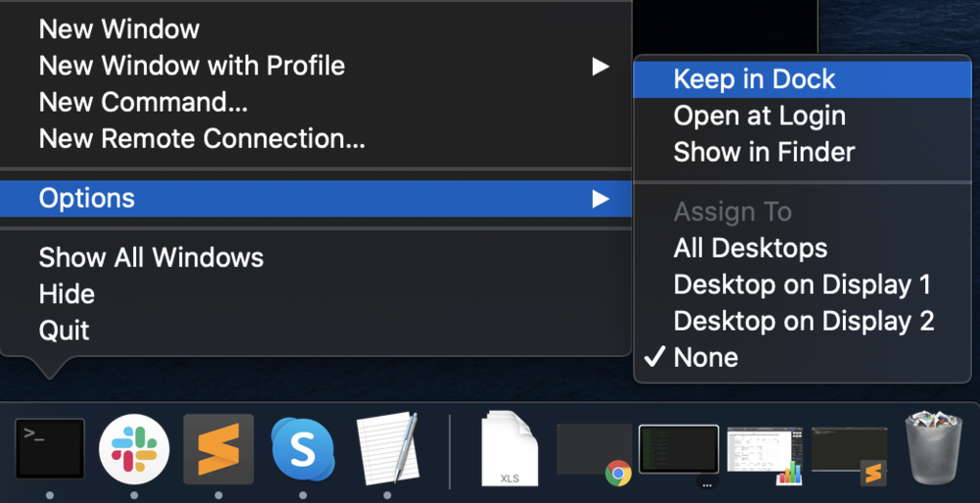Open the XLS document in Dock
The width and height of the screenshot is (980, 503).
coord(510,449)
